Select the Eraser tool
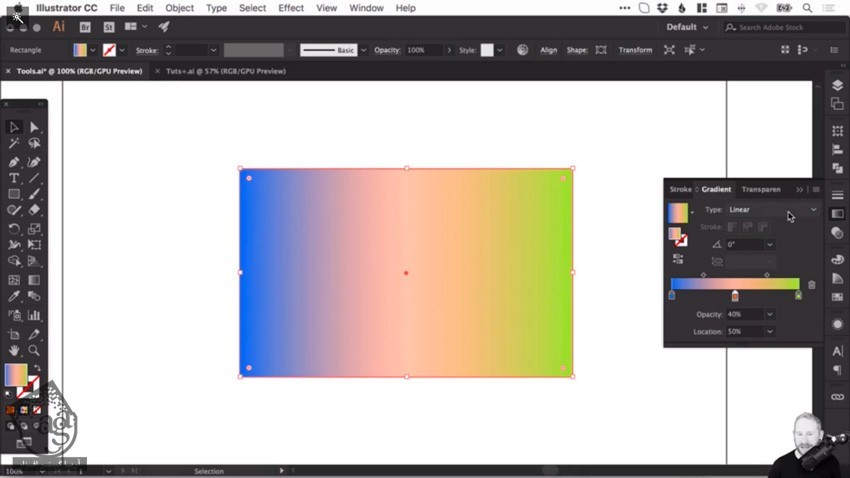 [34, 210]
